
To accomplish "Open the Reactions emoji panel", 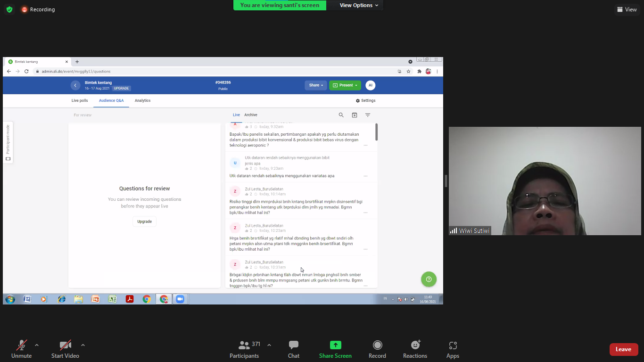I will pos(415,349).
